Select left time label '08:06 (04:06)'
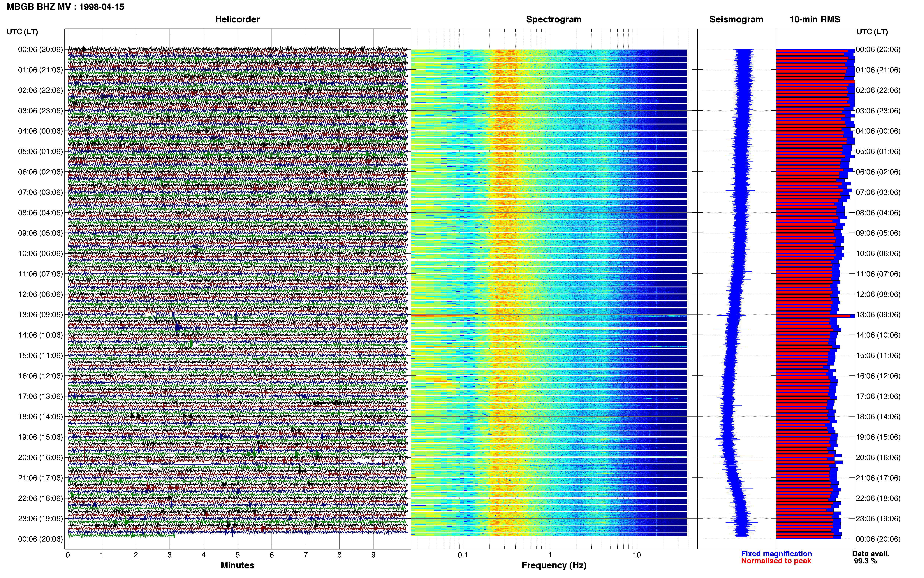 point(41,212)
